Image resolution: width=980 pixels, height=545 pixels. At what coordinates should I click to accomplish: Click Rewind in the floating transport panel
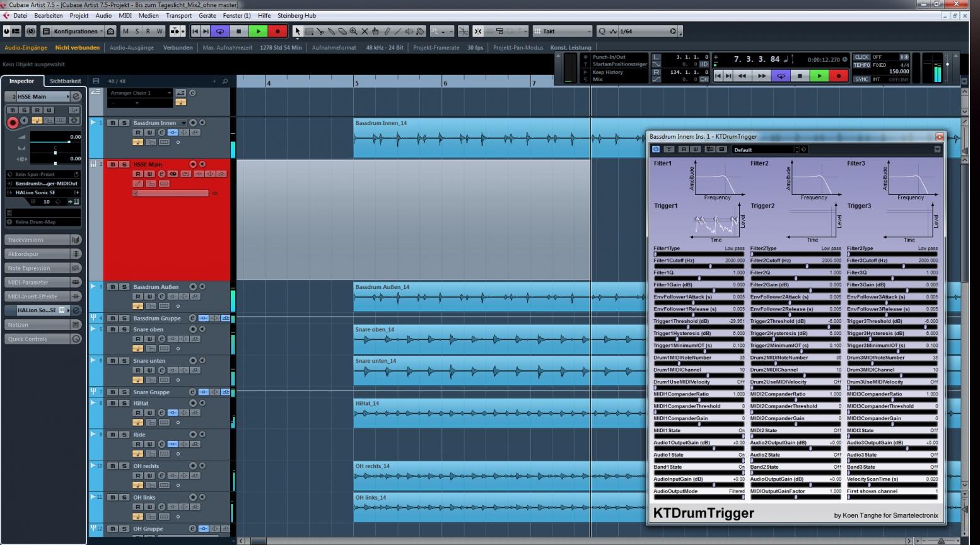[x=742, y=76]
